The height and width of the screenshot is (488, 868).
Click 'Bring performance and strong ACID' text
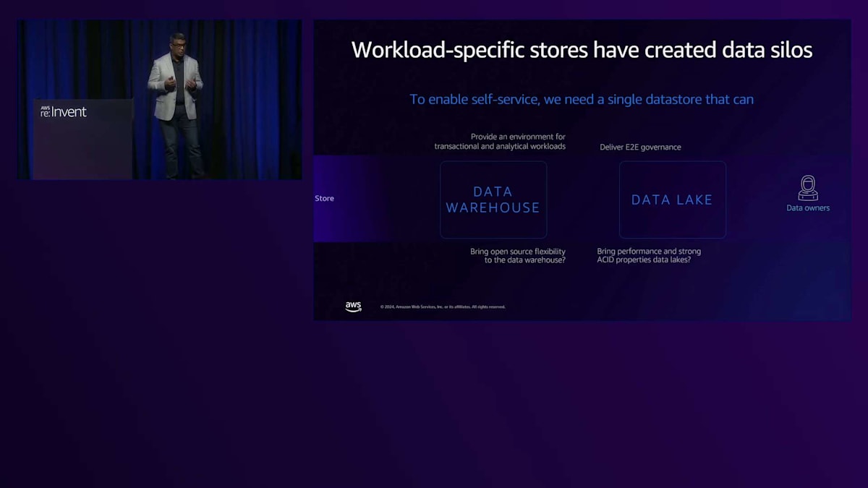[649, 255]
